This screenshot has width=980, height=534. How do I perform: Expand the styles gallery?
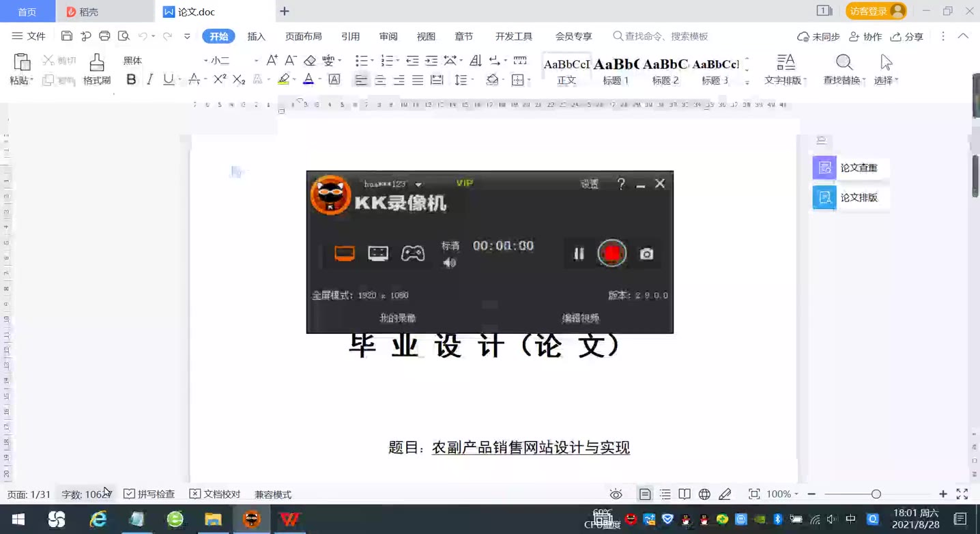[x=747, y=82]
